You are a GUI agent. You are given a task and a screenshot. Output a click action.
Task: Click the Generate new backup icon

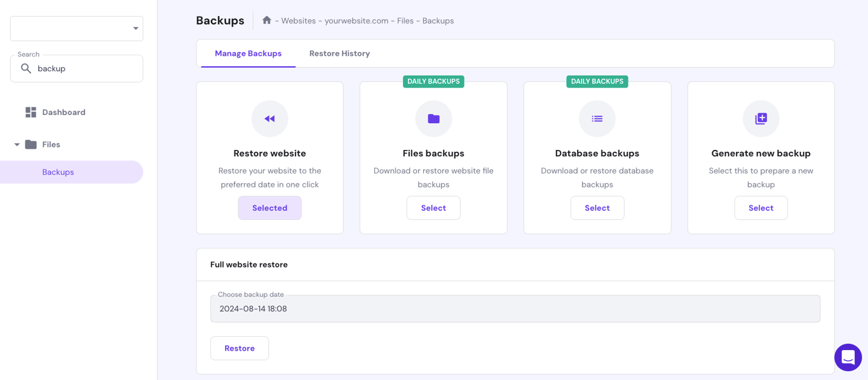761,118
